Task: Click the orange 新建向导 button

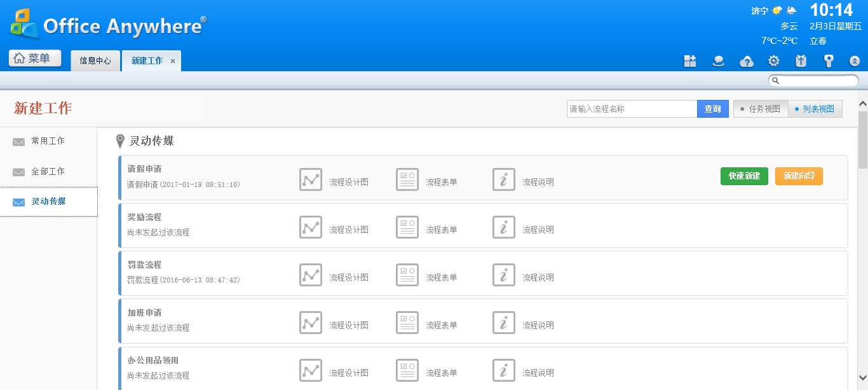Action: (799, 176)
